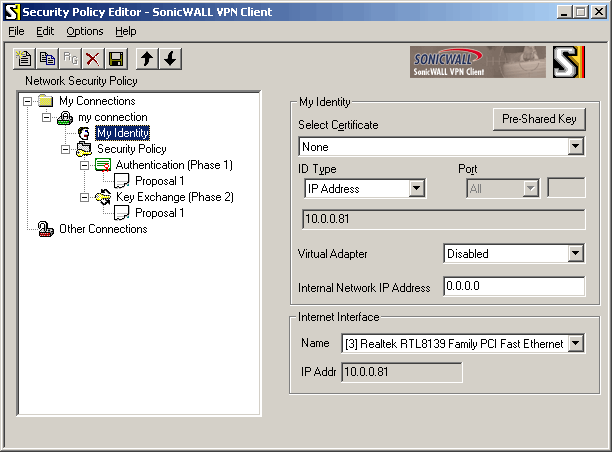Select Authentication (Phase 1) tree item
Image resolution: width=612 pixels, height=452 pixels.
174,165
